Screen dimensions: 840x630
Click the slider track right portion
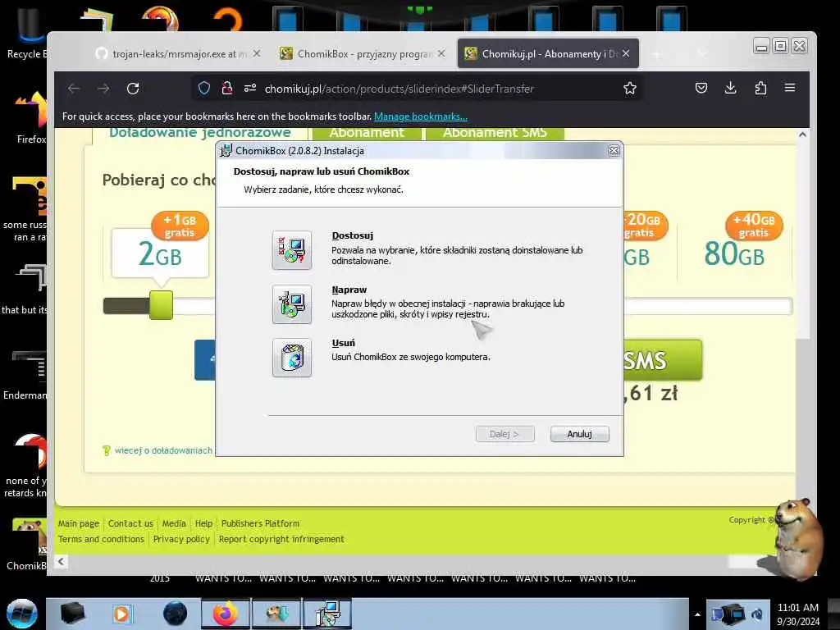click(707, 307)
